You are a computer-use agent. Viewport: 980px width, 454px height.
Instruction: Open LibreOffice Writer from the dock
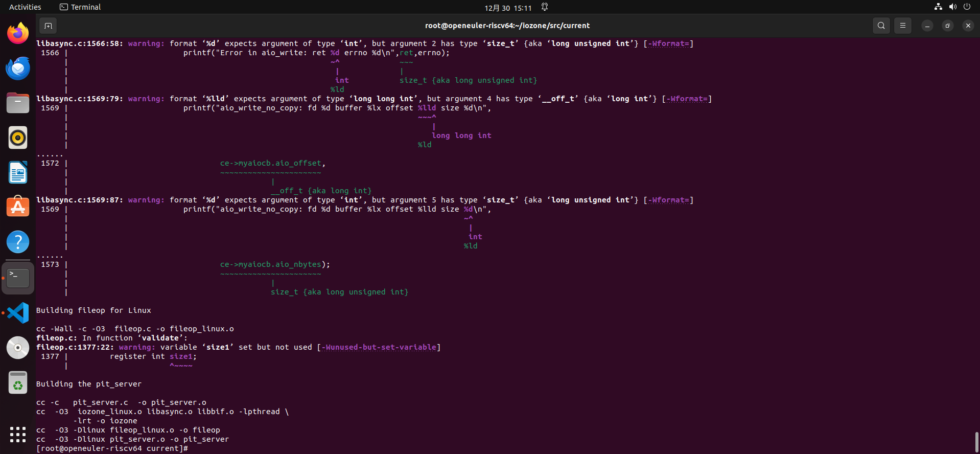tap(18, 173)
